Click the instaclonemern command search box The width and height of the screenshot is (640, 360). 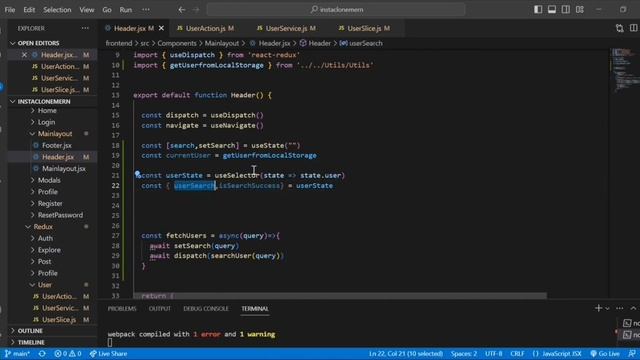pos(336,9)
